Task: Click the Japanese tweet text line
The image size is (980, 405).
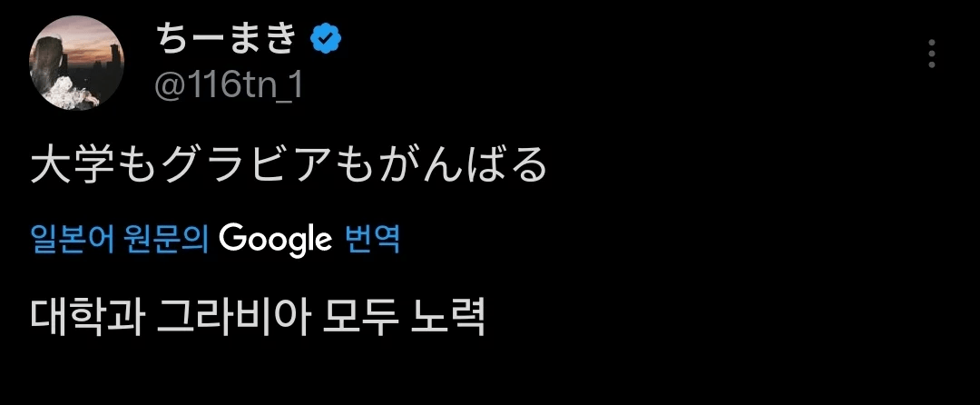Action: [x=289, y=166]
